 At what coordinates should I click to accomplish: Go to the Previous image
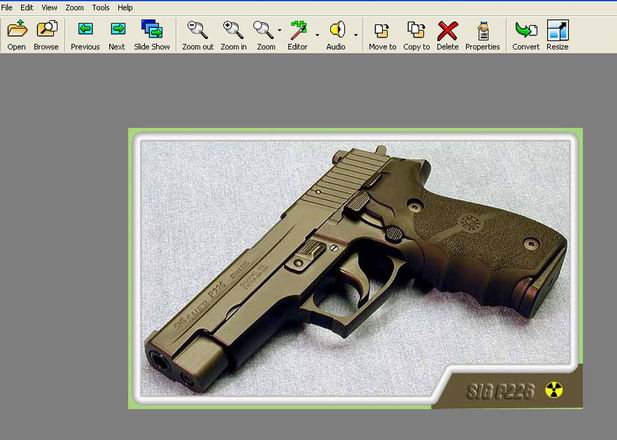pos(85,30)
